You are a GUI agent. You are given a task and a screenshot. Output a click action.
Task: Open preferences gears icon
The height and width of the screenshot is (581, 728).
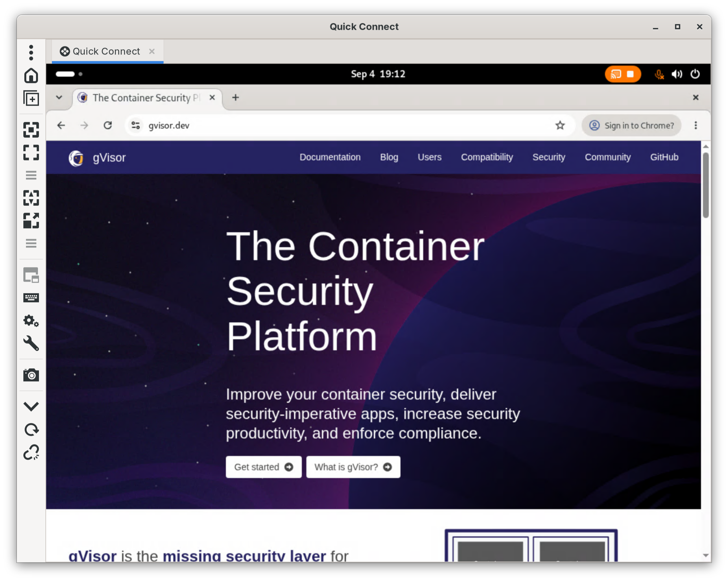click(x=31, y=321)
